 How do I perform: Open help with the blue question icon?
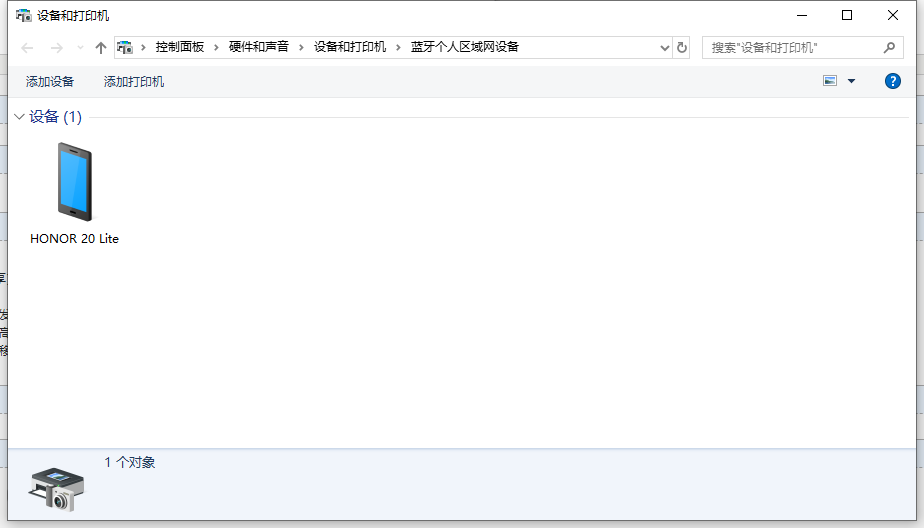(x=893, y=81)
